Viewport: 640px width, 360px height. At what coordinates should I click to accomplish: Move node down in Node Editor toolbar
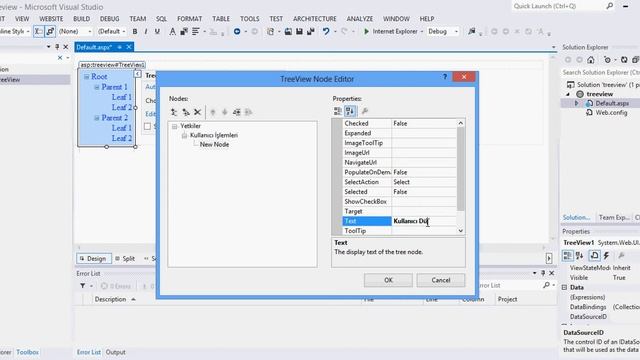point(224,112)
